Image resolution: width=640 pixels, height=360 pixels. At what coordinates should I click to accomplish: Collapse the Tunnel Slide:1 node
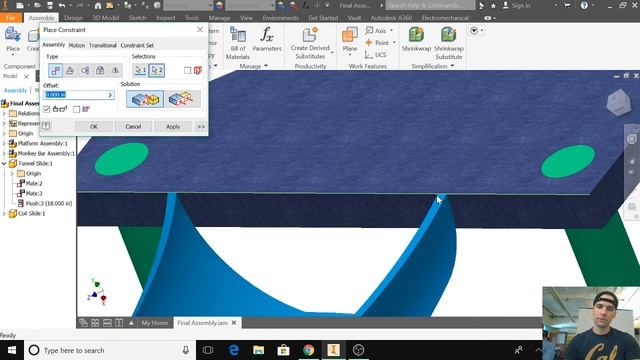click(4, 163)
